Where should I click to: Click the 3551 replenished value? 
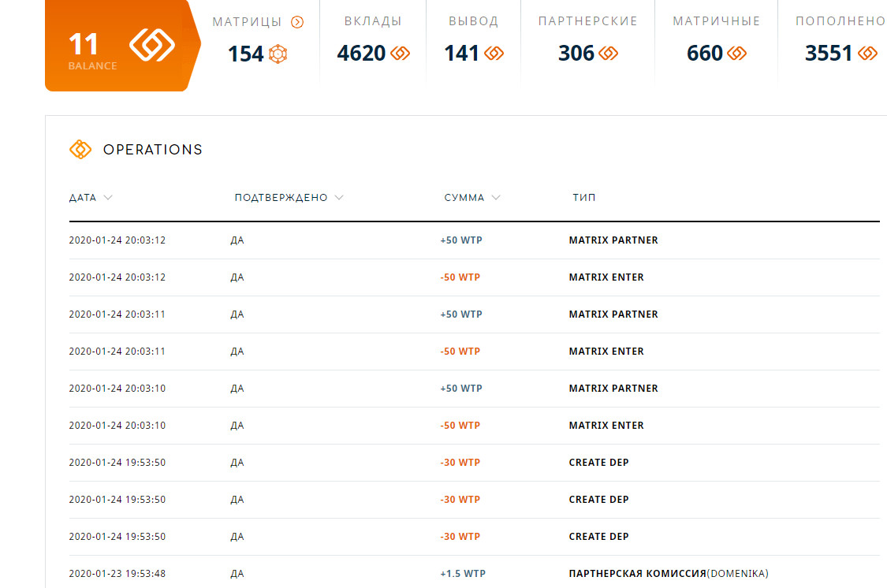click(x=828, y=53)
